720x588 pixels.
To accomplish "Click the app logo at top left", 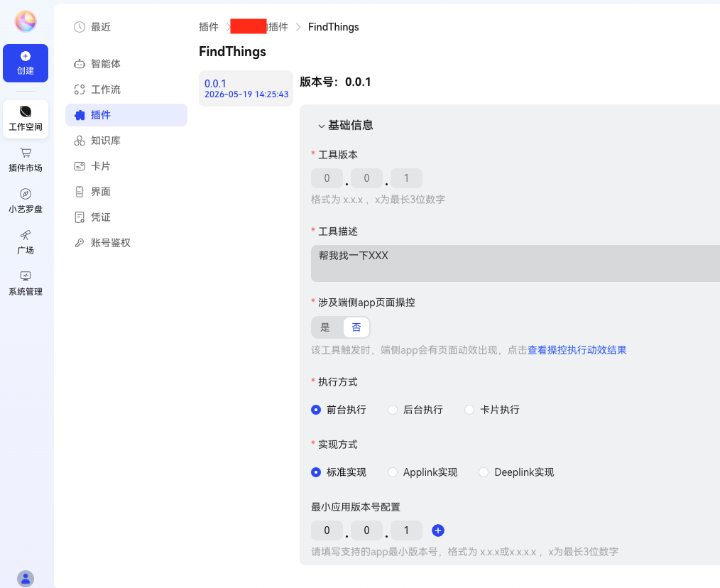I will pyautogui.click(x=26, y=21).
